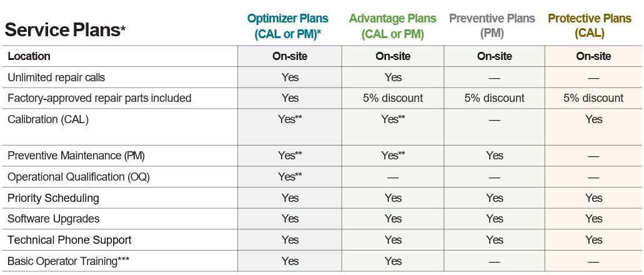Click the Calibration (CAL) row label
The height and width of the screenshot is (275, 644).
[48, 119]
